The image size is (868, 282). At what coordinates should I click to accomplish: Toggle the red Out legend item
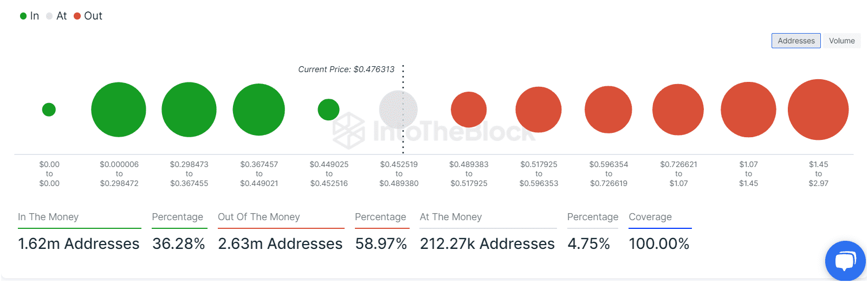click(x=88, y=16)
